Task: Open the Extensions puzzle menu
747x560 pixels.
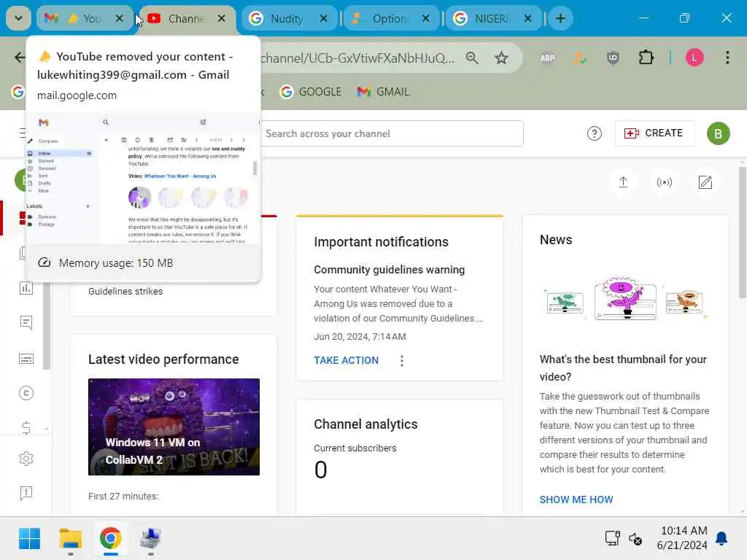Action: 646,58
